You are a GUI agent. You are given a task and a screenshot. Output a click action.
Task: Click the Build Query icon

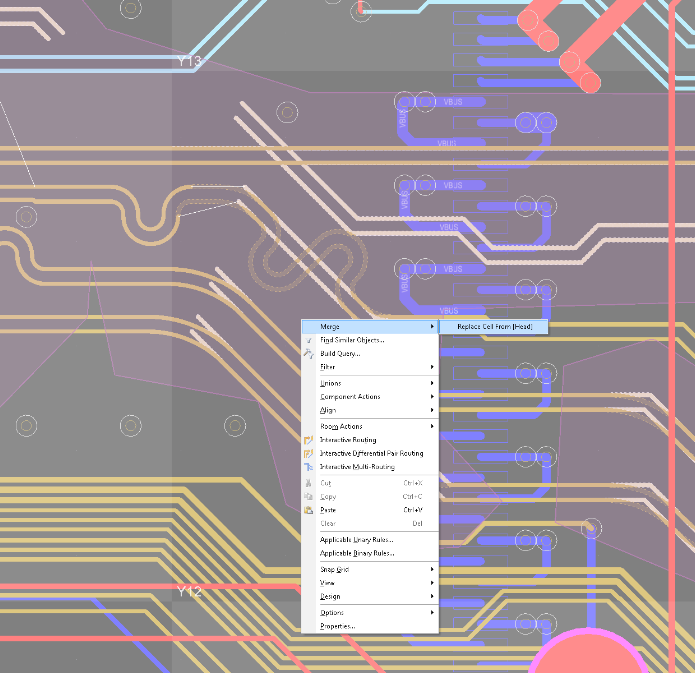point(309,354)
